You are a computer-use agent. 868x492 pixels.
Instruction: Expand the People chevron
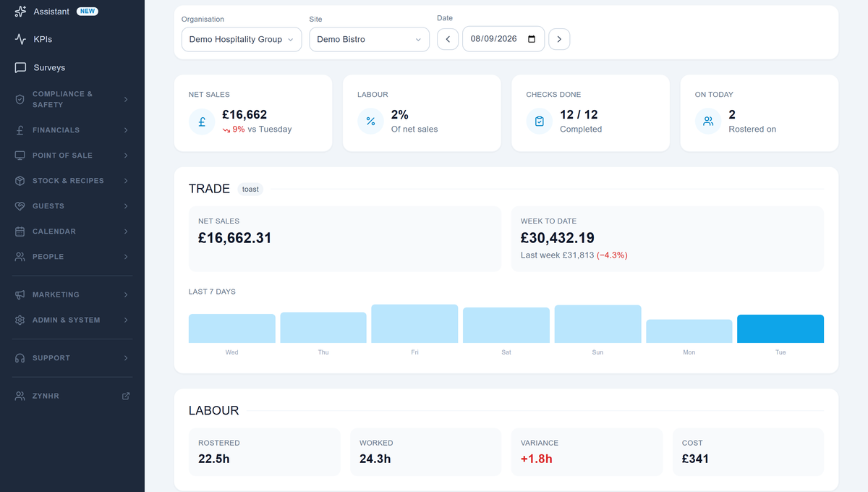126,257
